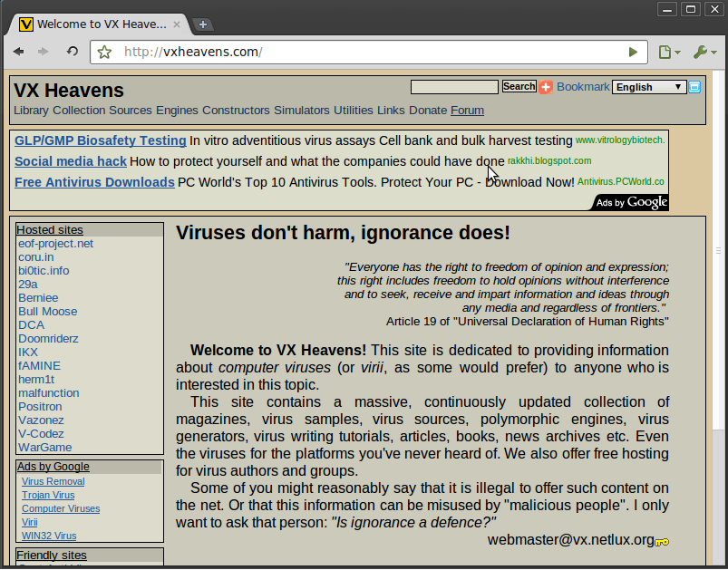Open the Links menu item
728x570 pixels.
(x=391, y=111)
